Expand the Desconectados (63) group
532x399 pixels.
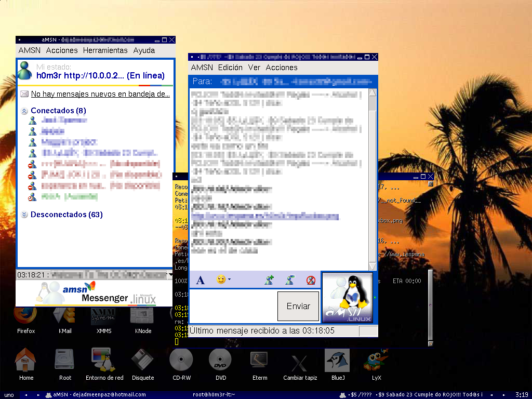(24, 215)
